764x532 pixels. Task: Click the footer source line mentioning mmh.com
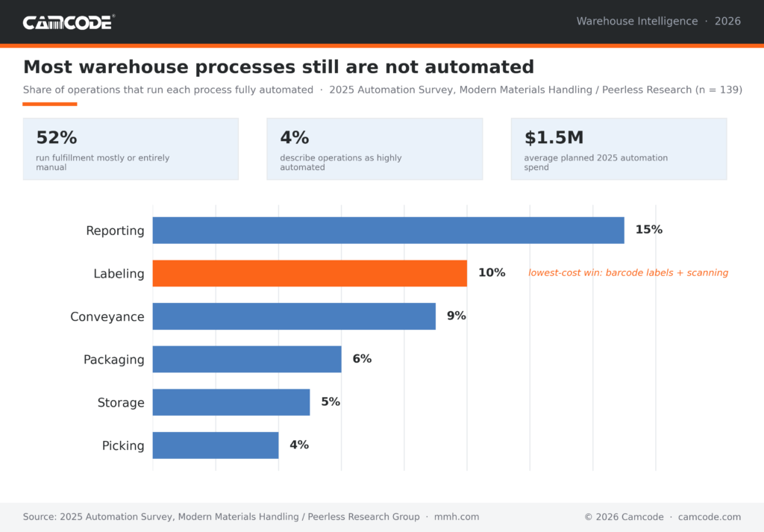click(251, 517)
